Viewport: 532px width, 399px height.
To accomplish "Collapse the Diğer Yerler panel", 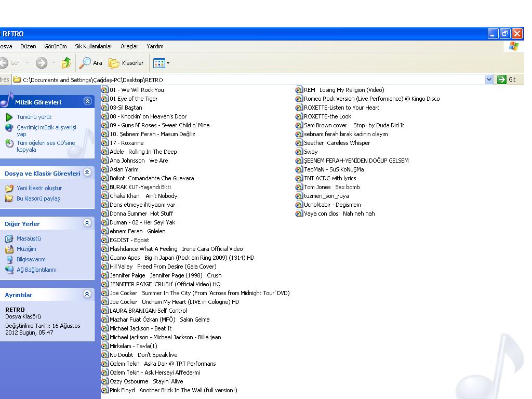I will 87,223.
